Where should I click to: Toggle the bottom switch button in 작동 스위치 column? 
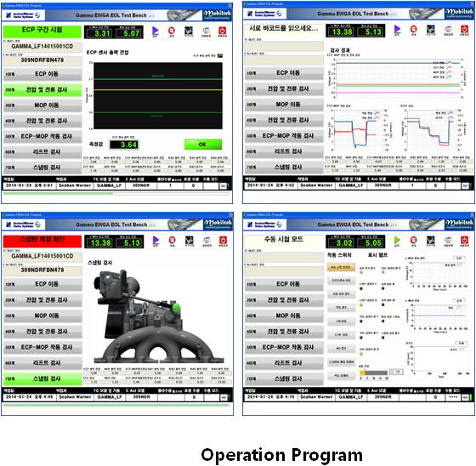341,376
